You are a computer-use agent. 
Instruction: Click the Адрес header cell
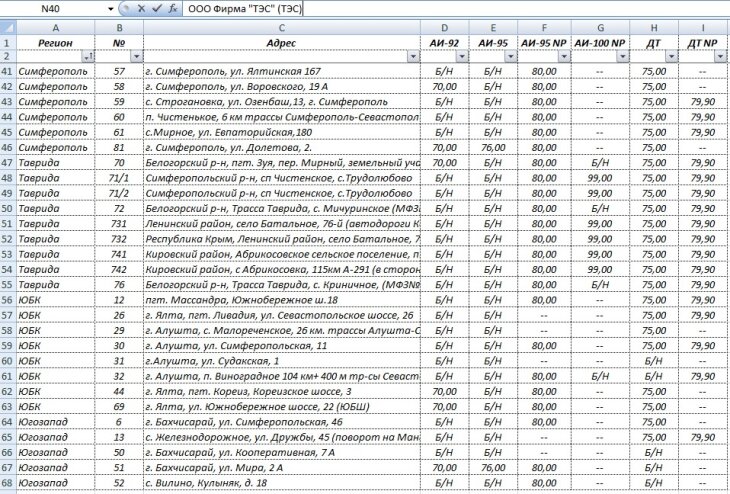pyautogui.click(x=282, y=44)
